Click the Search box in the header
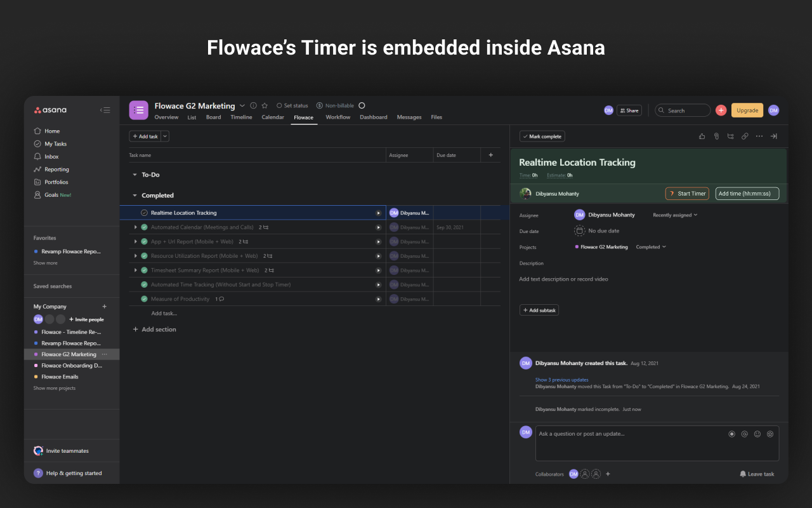 coord(683,110)
